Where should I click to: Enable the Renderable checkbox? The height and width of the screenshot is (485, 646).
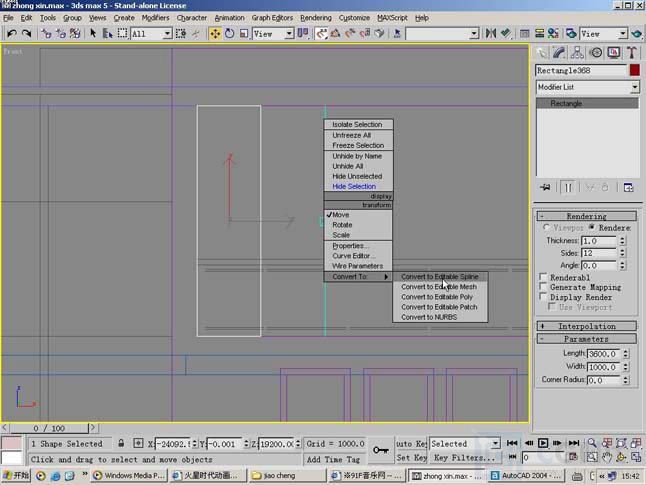[543, 276]
